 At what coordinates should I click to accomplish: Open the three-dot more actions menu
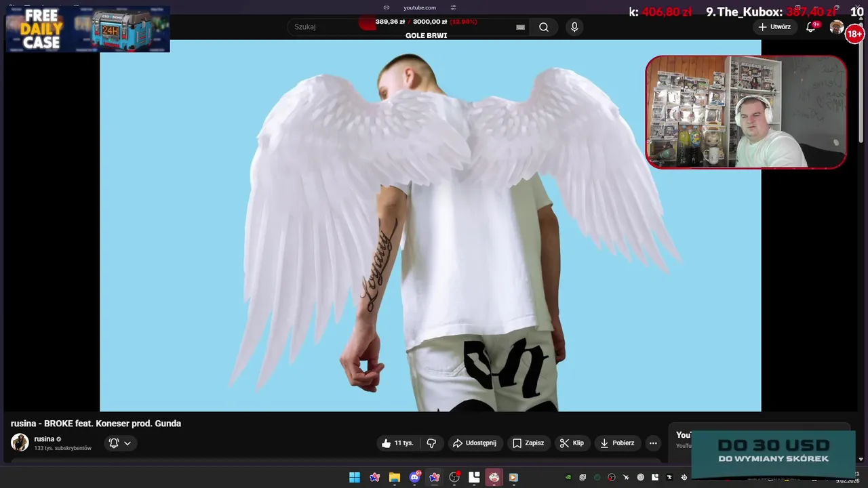pos(653,443)
